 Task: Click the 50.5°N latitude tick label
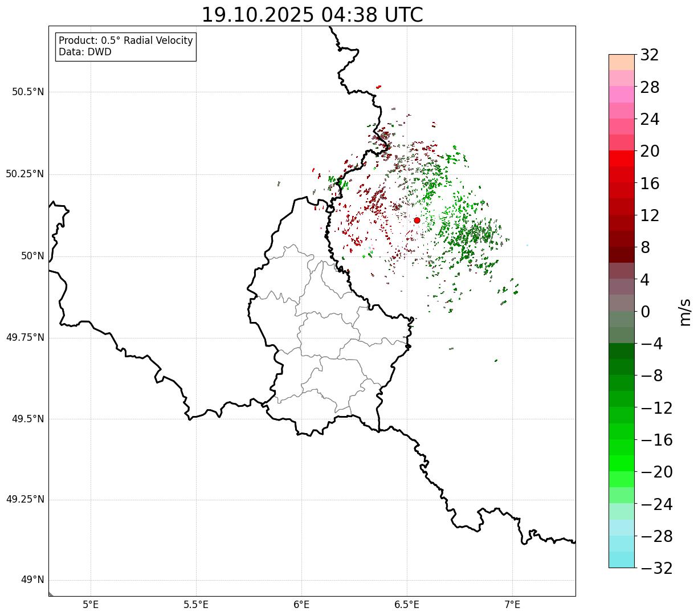click(x=28, y=92)
